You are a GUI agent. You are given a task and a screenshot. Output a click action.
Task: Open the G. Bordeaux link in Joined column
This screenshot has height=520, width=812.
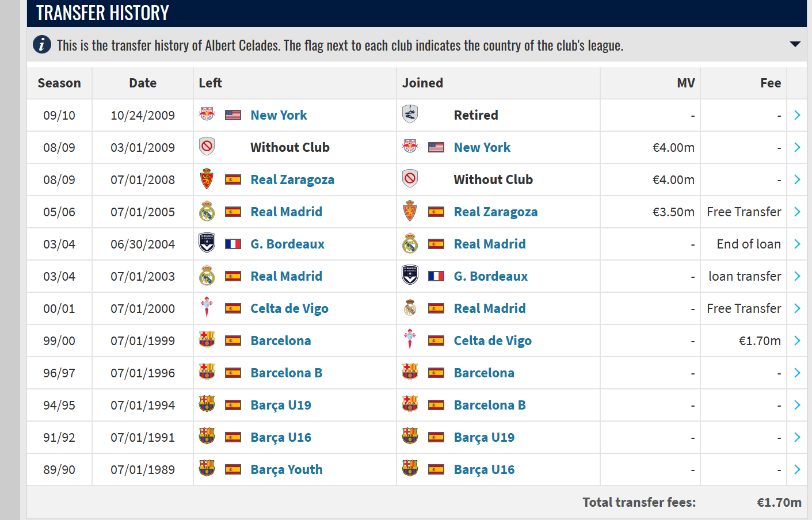click(x=490, y=276)
